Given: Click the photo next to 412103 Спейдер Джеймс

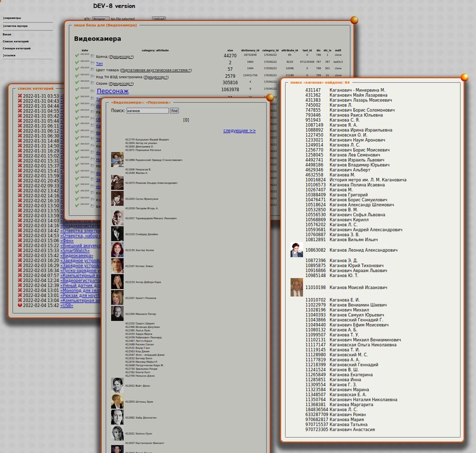Looking at the screenshot, I should (x=117, y=234).
